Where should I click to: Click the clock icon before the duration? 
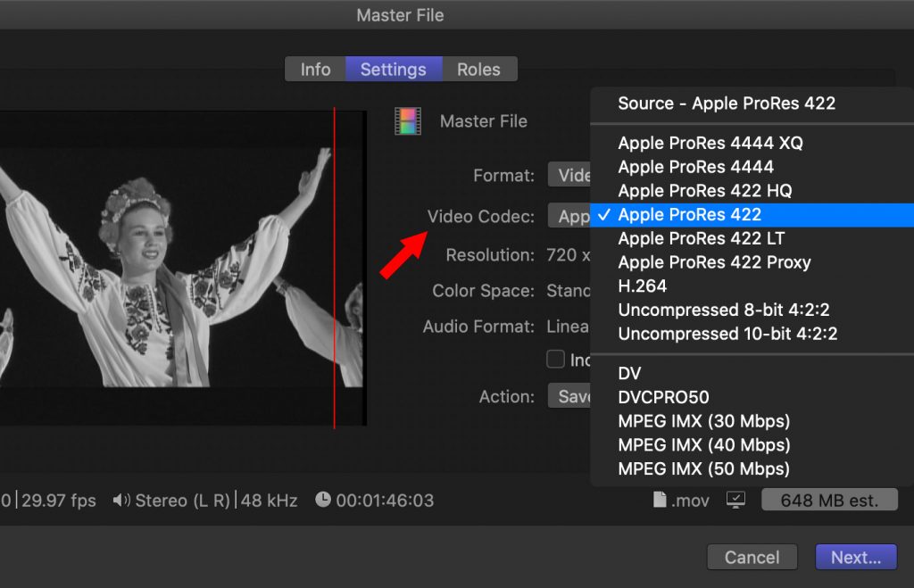(321, 501)
